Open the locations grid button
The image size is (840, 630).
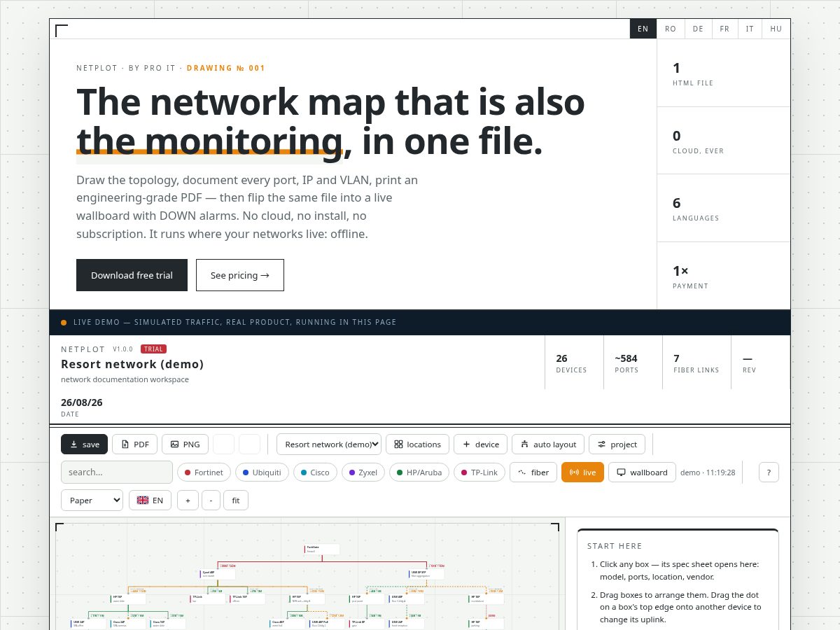pyautogui.click(x=417, y=444)
